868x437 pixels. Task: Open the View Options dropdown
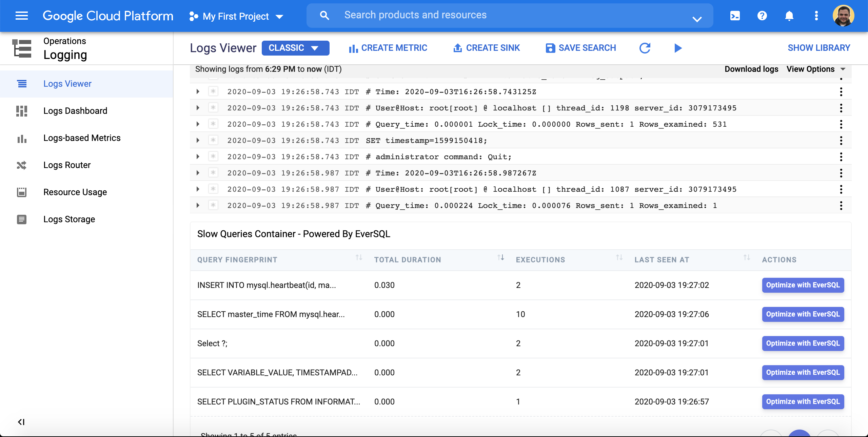click(816, 69)
